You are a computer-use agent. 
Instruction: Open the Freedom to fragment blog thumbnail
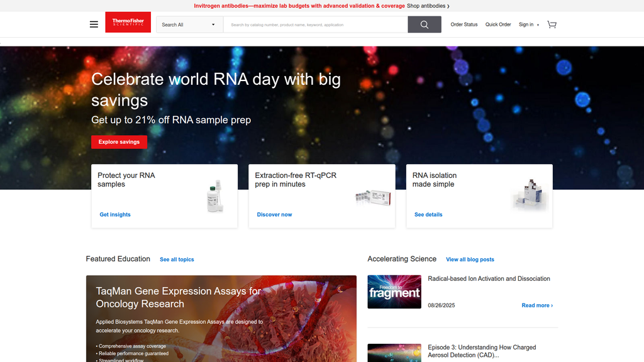(x=394, y=292)
